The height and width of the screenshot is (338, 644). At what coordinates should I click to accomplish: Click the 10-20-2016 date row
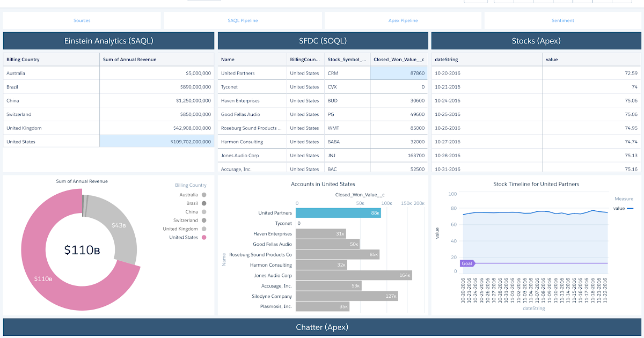tap(537, 73)
